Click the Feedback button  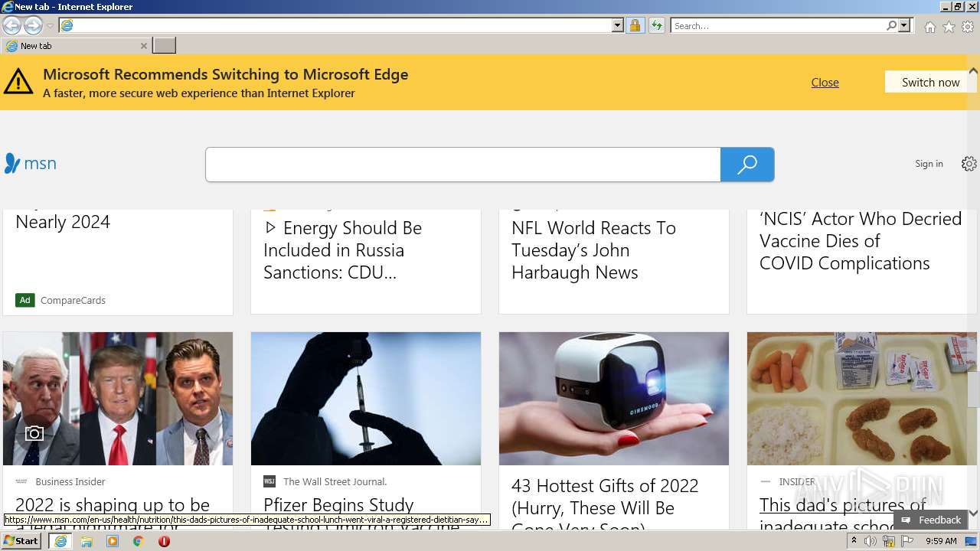930,520
